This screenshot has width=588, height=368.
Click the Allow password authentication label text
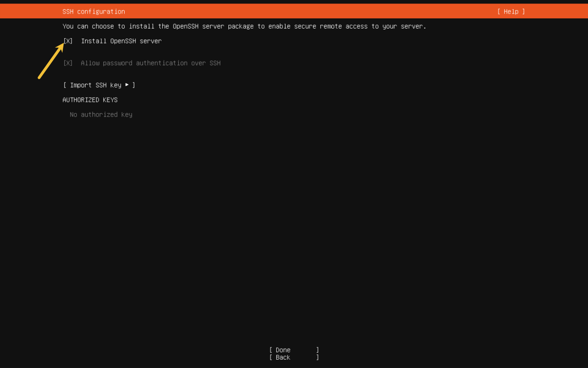click(x=150, y=63)
